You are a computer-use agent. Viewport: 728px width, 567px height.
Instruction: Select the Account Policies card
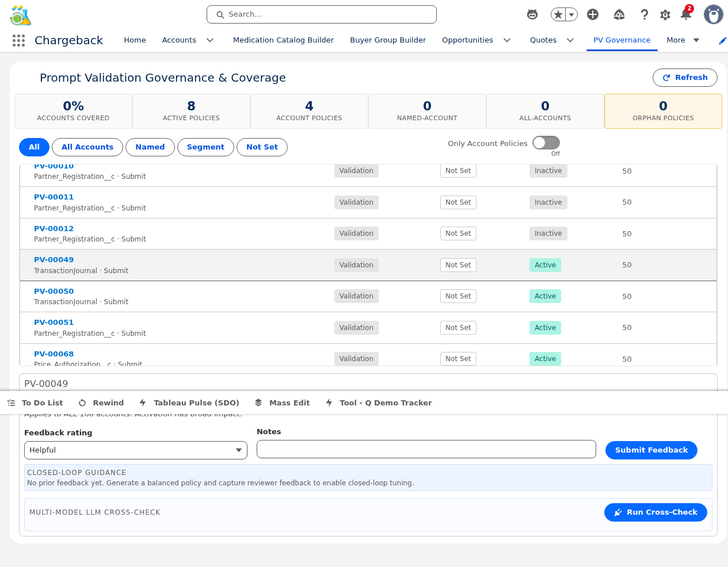pos(309,112)
